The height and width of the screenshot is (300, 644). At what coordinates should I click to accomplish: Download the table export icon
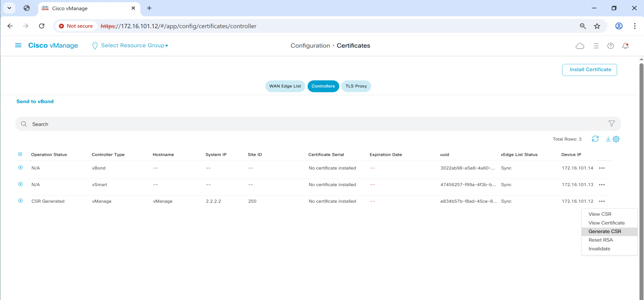point(608,139)
